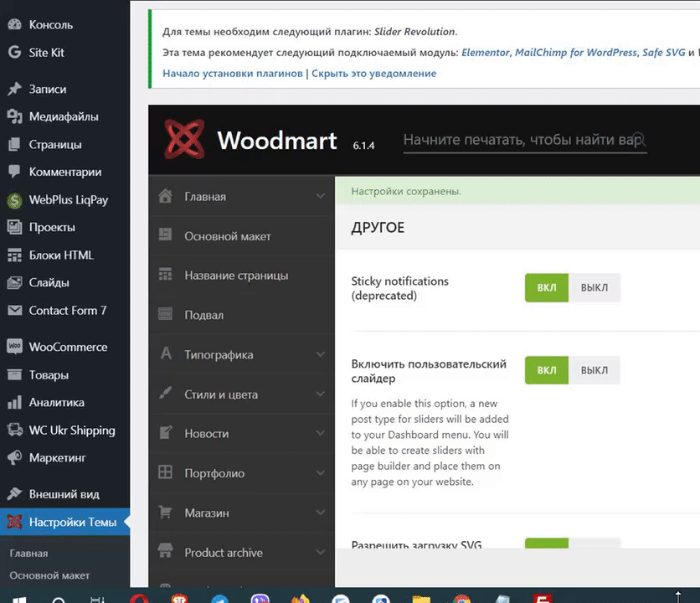Open Windows taskbar search
Image resolution: width=700 pixels, height=603 pixels.
59,600
